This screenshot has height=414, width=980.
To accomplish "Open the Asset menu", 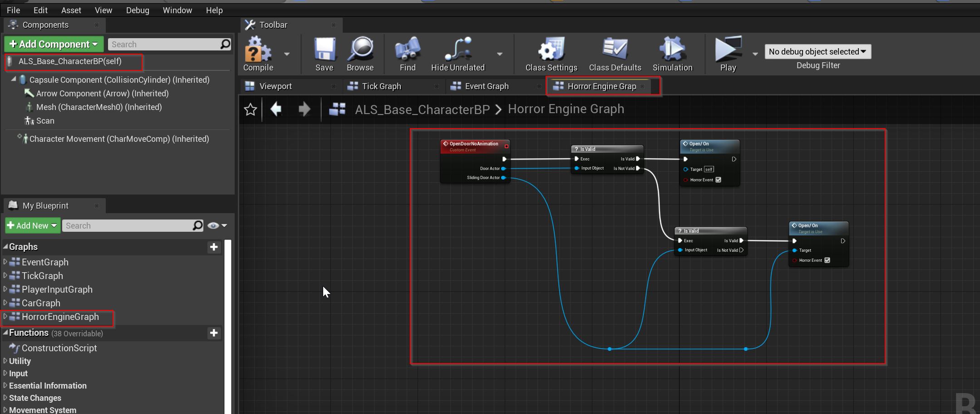I will 71,10.
